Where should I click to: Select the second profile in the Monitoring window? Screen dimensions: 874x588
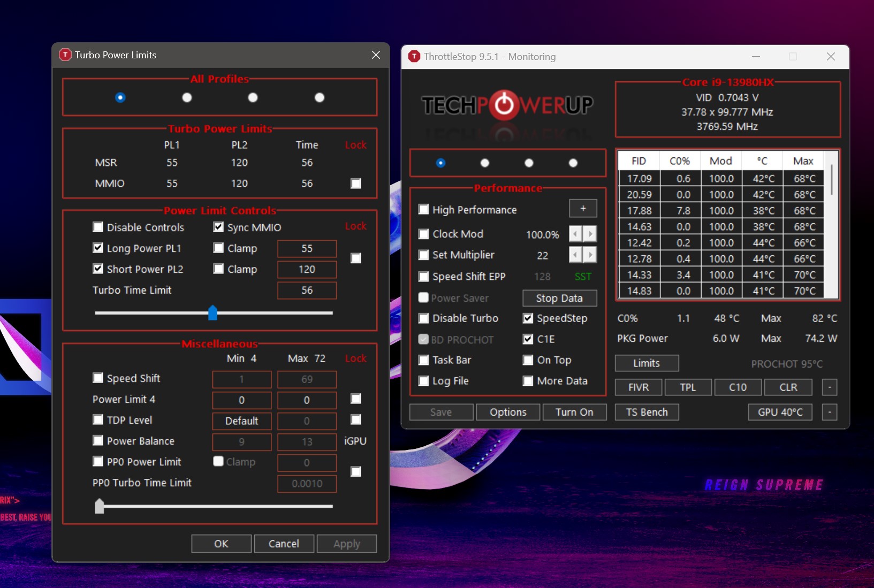(485, 163)
